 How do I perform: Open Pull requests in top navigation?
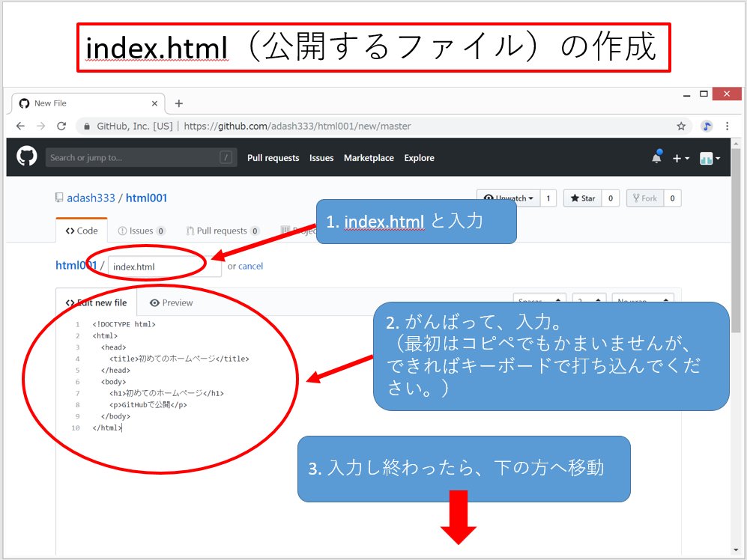tap(273, 158)
